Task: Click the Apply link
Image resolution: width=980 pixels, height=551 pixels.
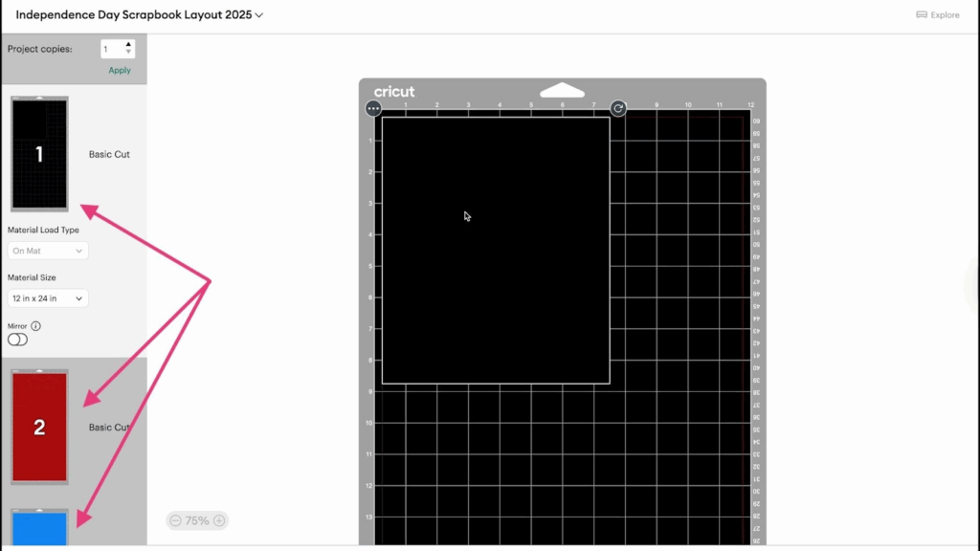Action: [120, 70]
